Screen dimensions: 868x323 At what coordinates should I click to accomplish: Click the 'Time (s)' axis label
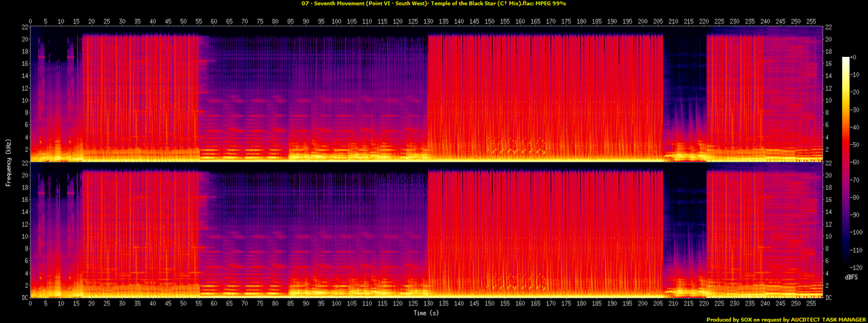pos(427,314)
